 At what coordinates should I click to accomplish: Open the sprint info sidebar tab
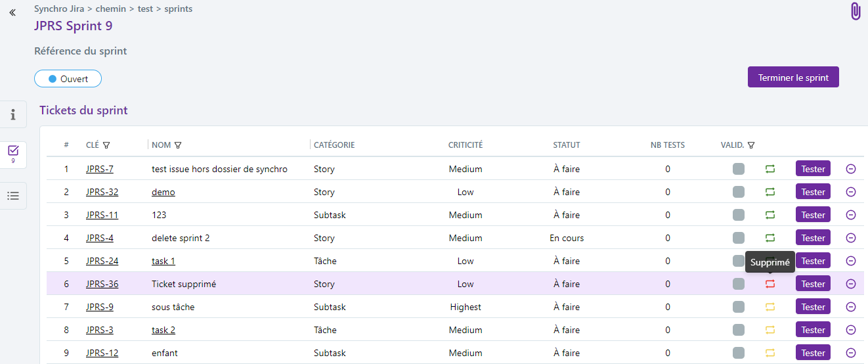13,114
